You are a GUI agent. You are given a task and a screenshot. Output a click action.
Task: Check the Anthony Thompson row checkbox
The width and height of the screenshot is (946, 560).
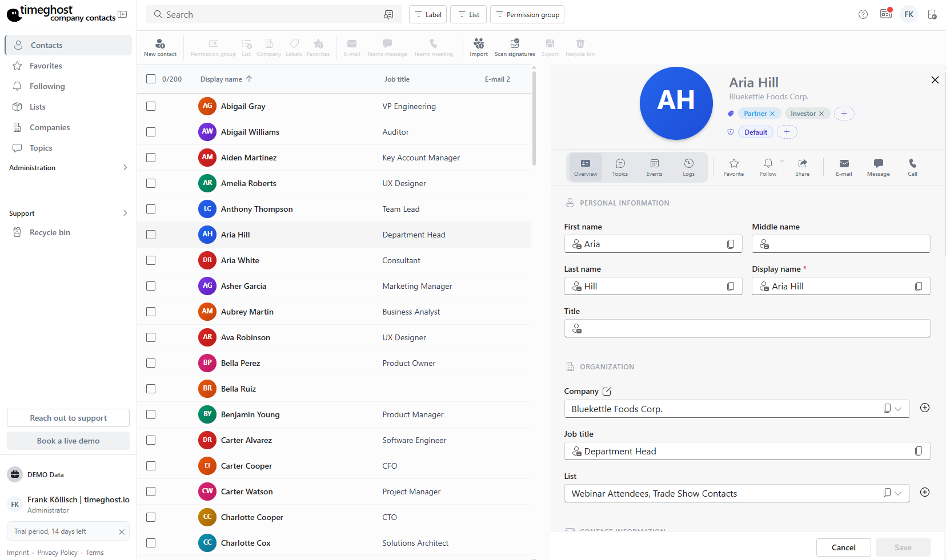[x=151, y=209]
